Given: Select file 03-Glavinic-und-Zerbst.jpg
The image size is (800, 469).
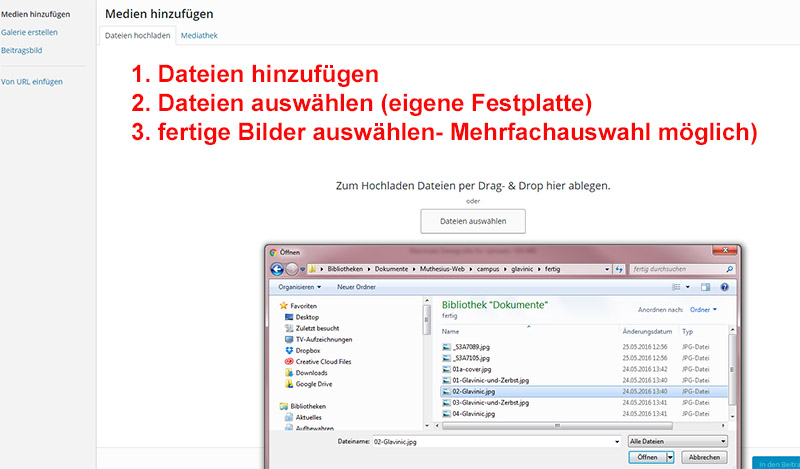Looking at the screenshot, I should coord(490,402).
